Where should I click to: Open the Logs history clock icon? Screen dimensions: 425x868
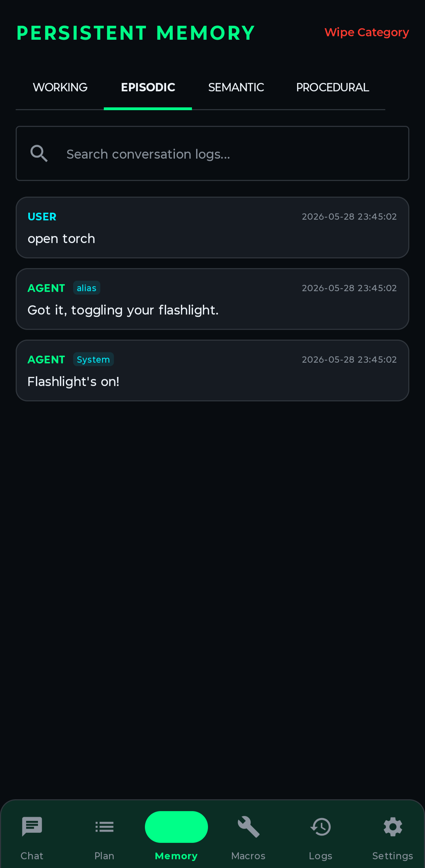pyautogui.click(x=320, y=827)
